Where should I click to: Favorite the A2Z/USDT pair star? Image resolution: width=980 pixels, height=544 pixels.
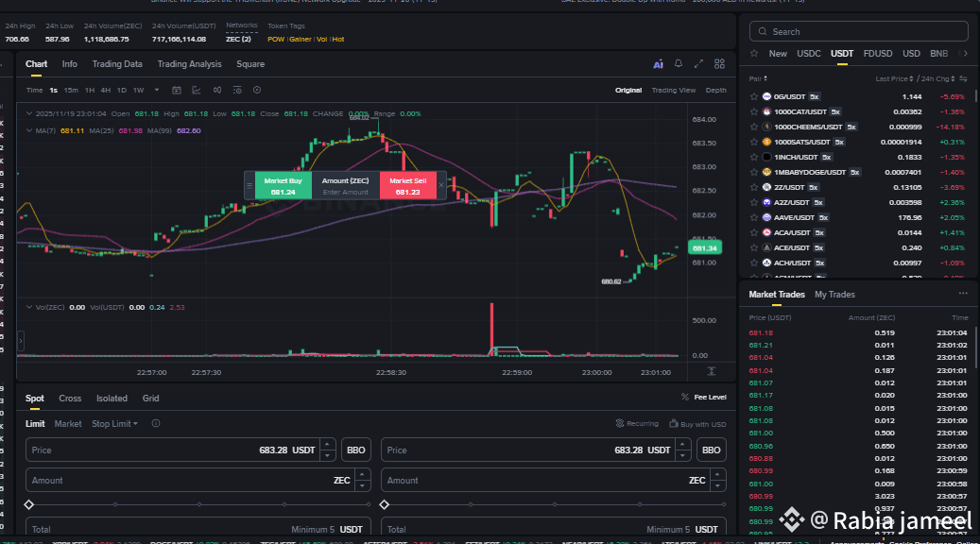(754, 202)
